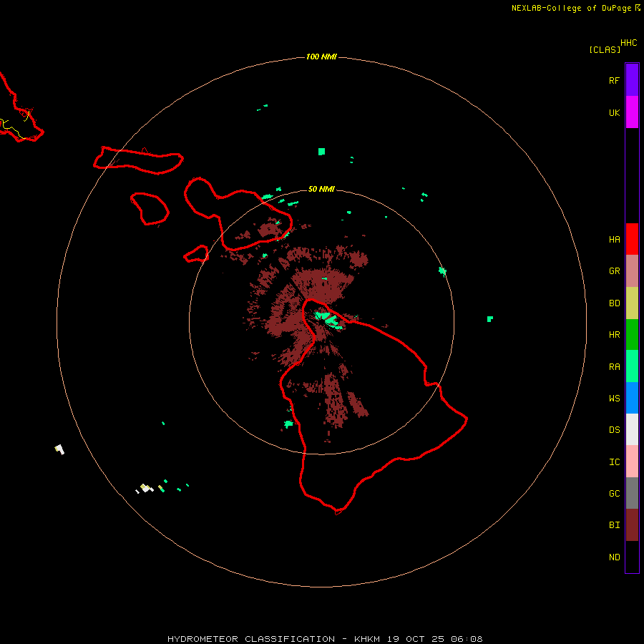Click the DS white legend swatch
The height and width of the screenshot is (644, 644).
[632, 429]
